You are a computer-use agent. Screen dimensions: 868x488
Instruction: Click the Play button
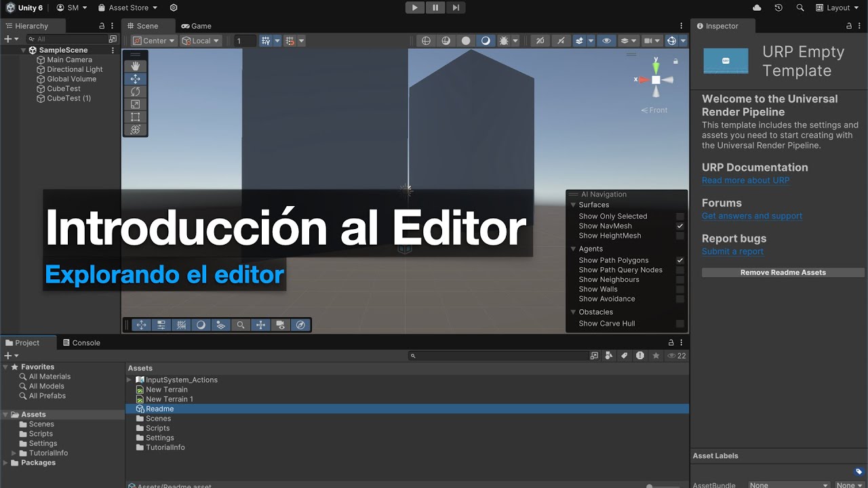(x=414, y=7)
